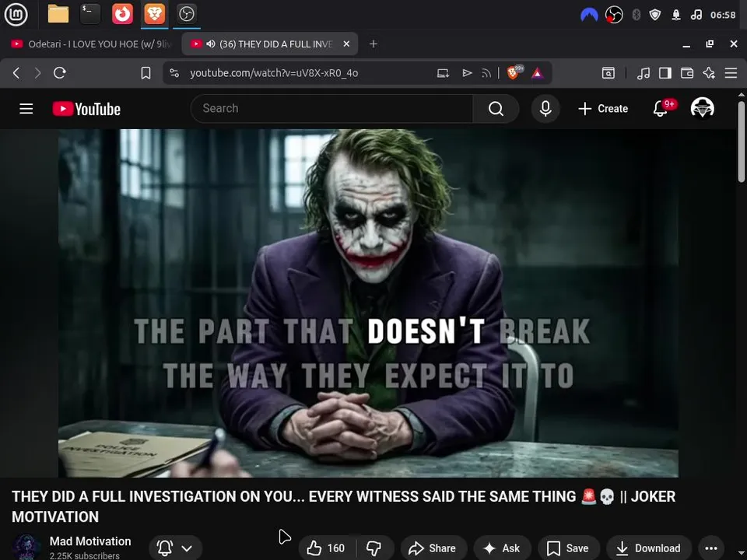This screenshot has height=560, width=747.
Task: Go forward to the next page
Action: pyautogui.click(x=37, y=73)
